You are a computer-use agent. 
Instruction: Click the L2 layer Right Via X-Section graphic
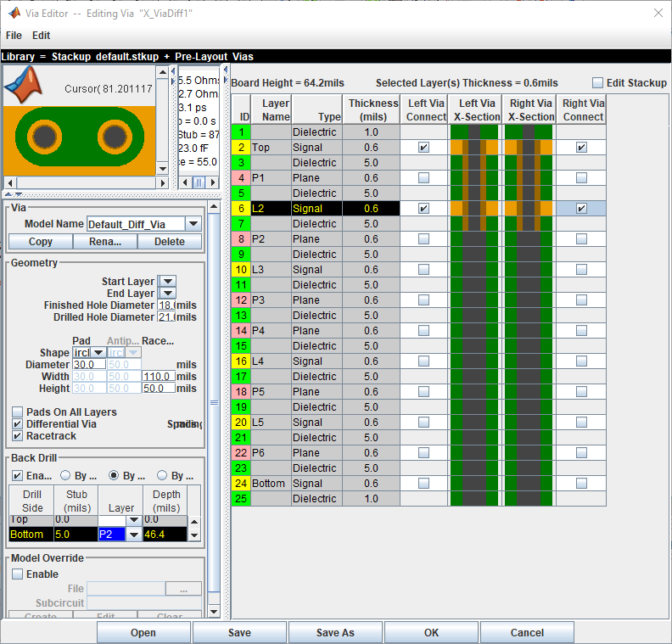[529, 208]
